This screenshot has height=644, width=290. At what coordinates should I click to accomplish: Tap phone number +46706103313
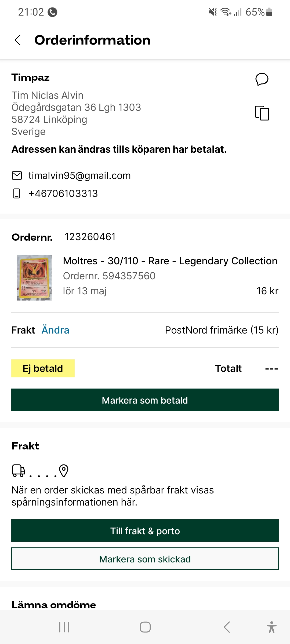(x=63, y=193)
